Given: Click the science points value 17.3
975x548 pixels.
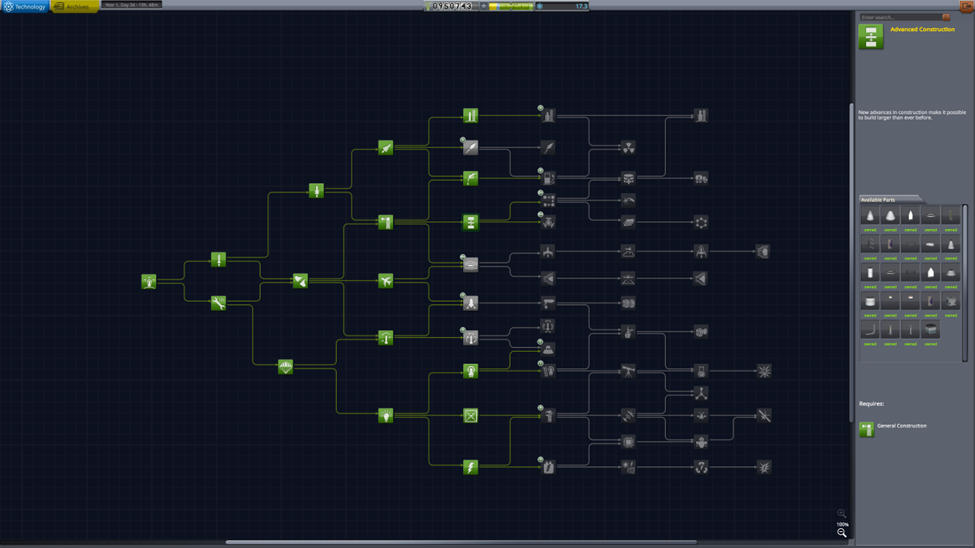Looking at the screenshot, I should click(581, 6).
